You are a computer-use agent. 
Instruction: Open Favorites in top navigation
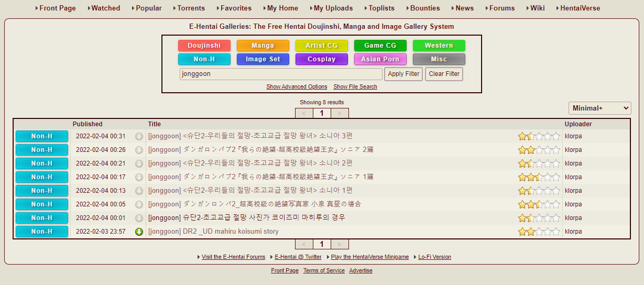236,8
